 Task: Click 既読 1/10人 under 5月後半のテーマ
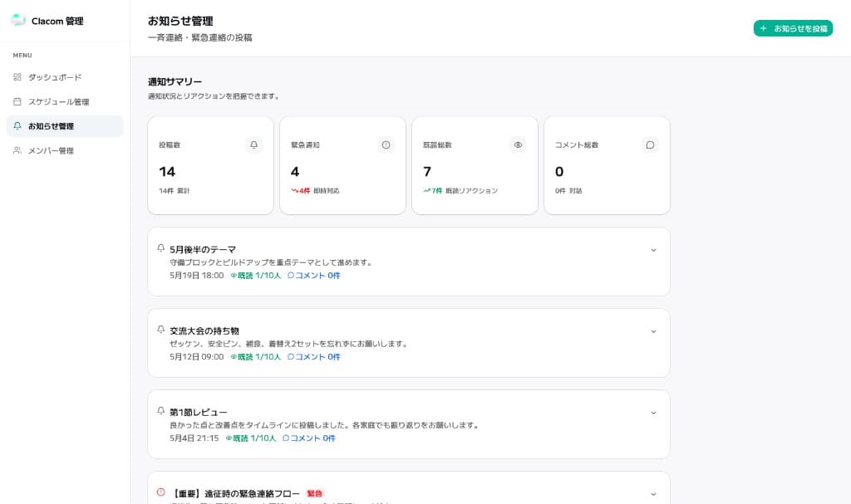click(256, 276)
